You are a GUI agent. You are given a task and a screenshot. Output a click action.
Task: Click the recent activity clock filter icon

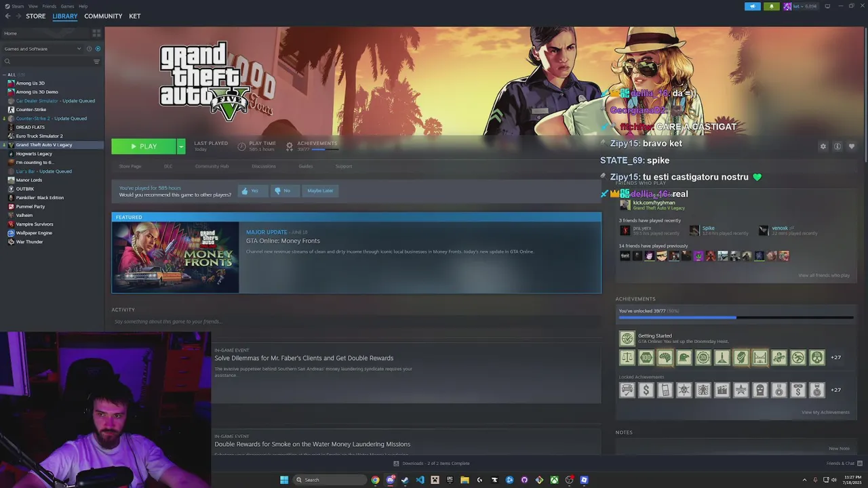coord(89,49)
